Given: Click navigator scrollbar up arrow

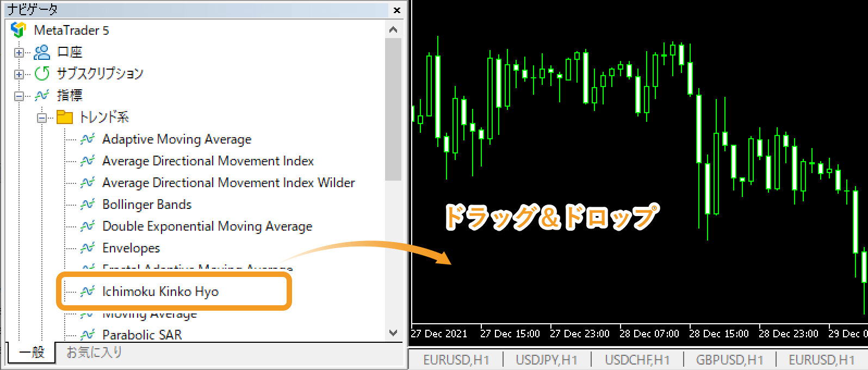Looking at the screenshot, I should point(393,30).
